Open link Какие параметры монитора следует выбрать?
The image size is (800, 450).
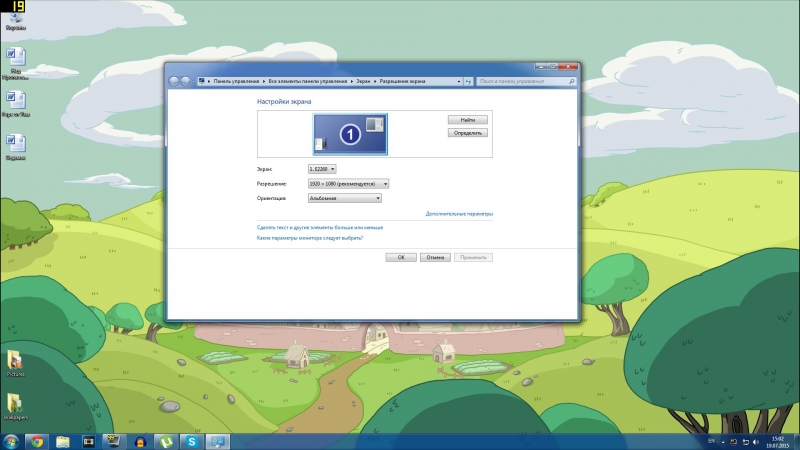click(310, 238)
